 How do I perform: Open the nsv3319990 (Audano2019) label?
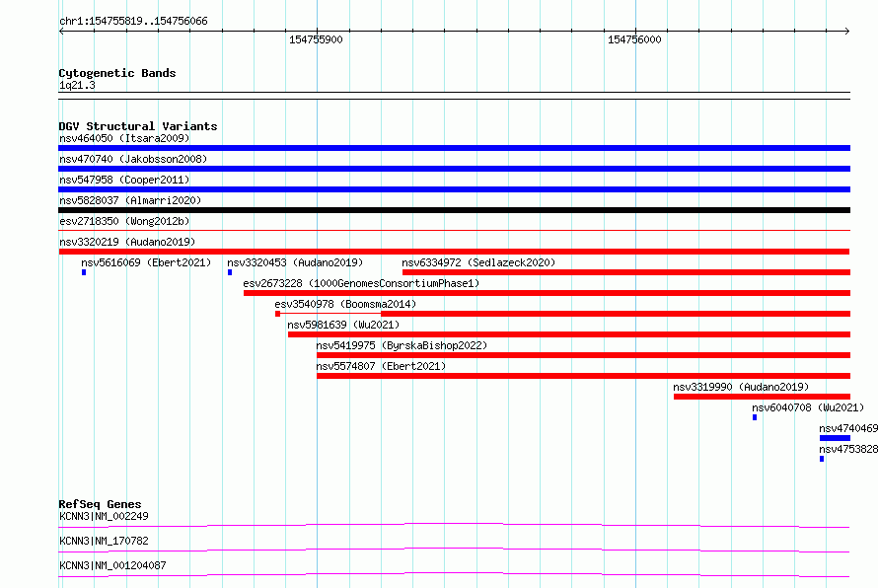[741, 387]
